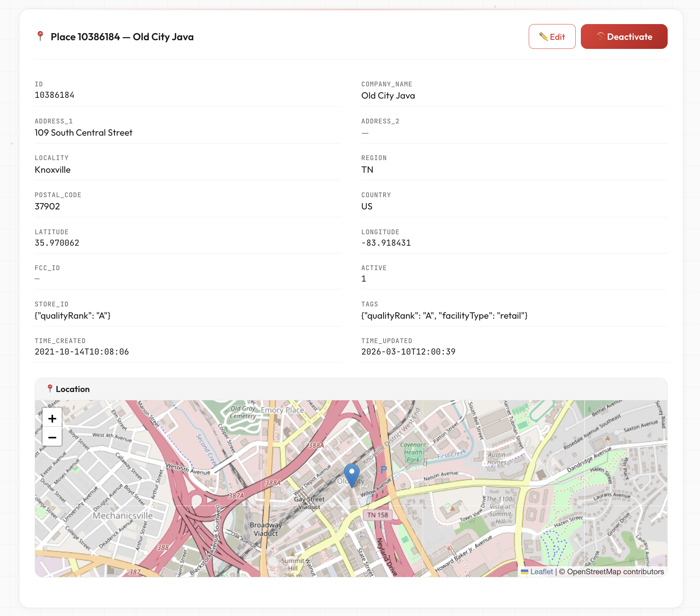Click the Dandridge Avenue street label
Screen dimensions: 700x616
coord(589,459)
